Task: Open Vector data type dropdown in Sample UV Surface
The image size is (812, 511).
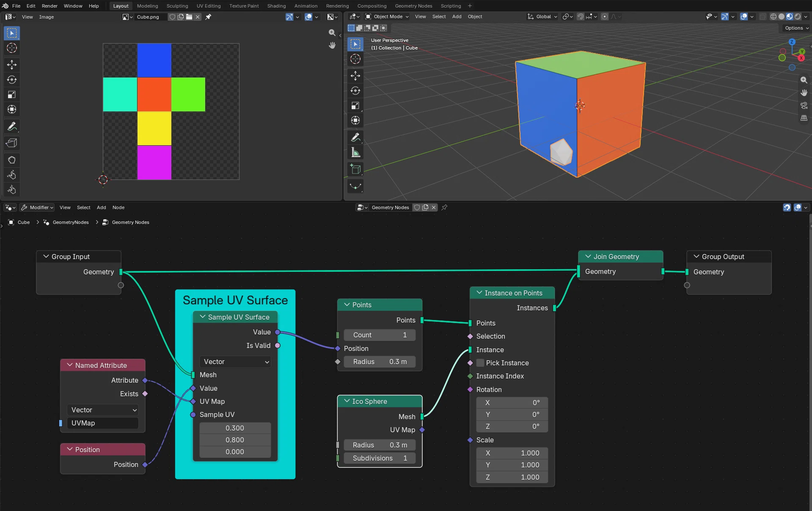Action: pyautogui.click(x=235, y=362)
